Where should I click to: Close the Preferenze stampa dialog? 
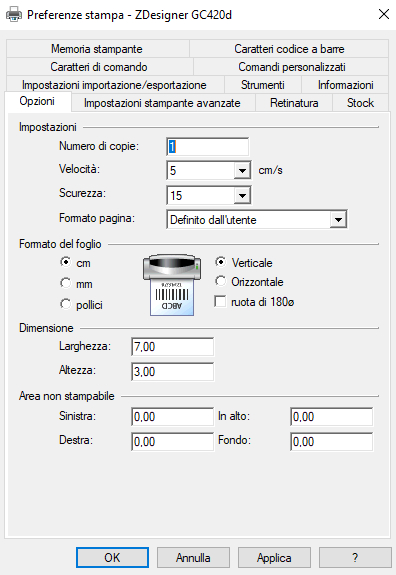click(384, 14)
